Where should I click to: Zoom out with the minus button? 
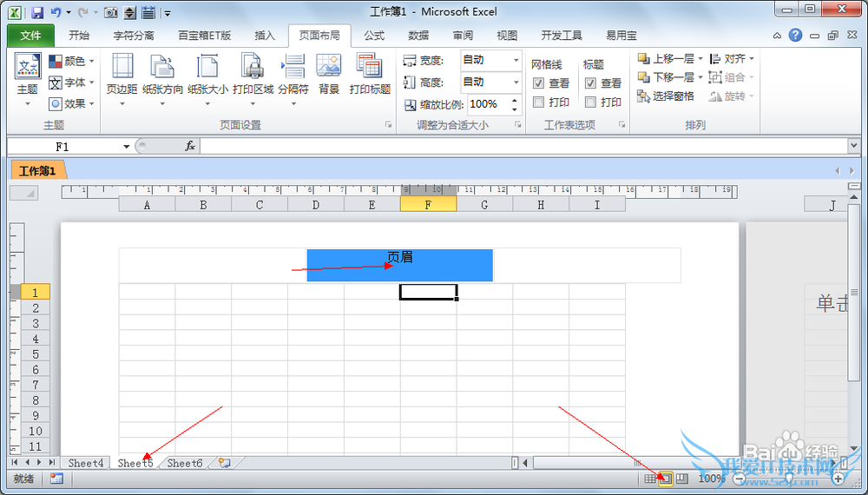(740, 478)
